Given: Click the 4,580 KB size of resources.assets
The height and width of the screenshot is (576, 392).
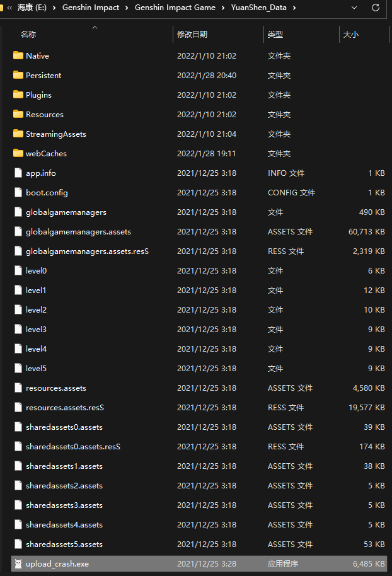Looking at the screenshot, I should [369, 388].
